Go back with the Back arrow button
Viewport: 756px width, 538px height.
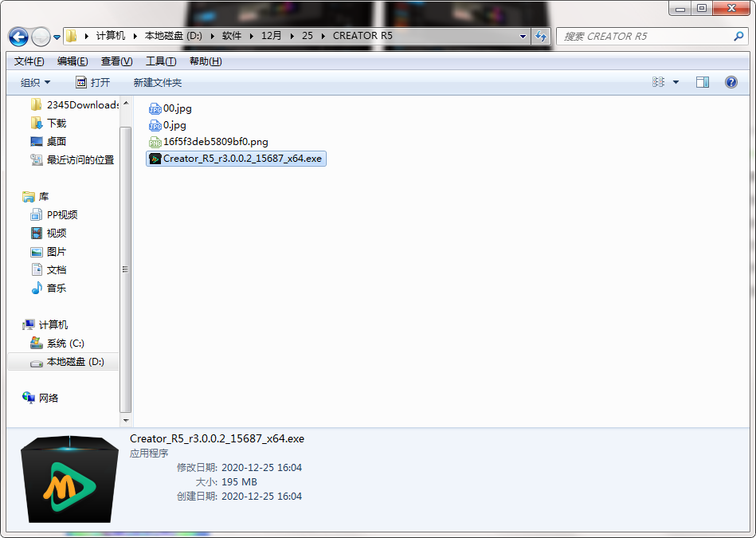point(19,37)
